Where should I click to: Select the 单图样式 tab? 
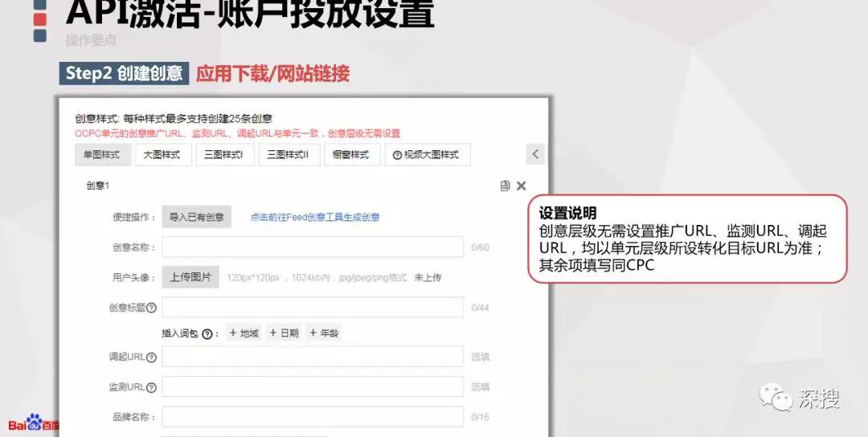(102, 155)
